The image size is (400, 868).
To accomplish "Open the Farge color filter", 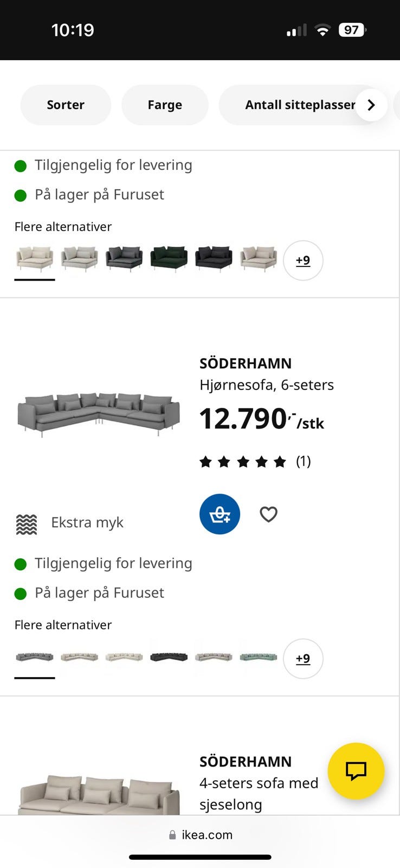I will click(165, 105).
